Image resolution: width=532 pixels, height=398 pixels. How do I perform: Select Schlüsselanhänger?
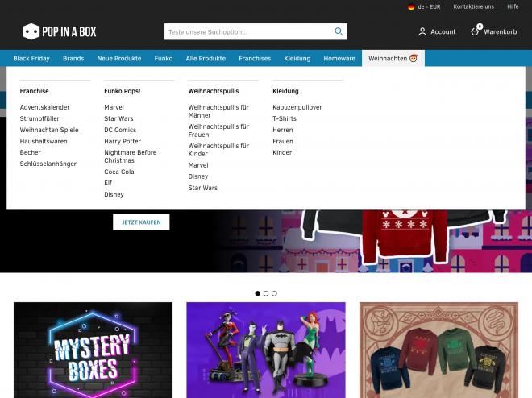click(48, 164)
